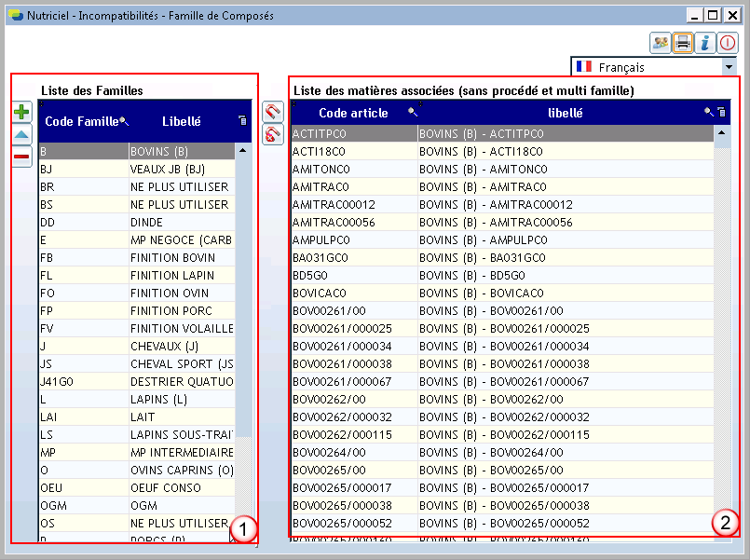
Task: Select article code ACTITPC0
Action: 319,133
